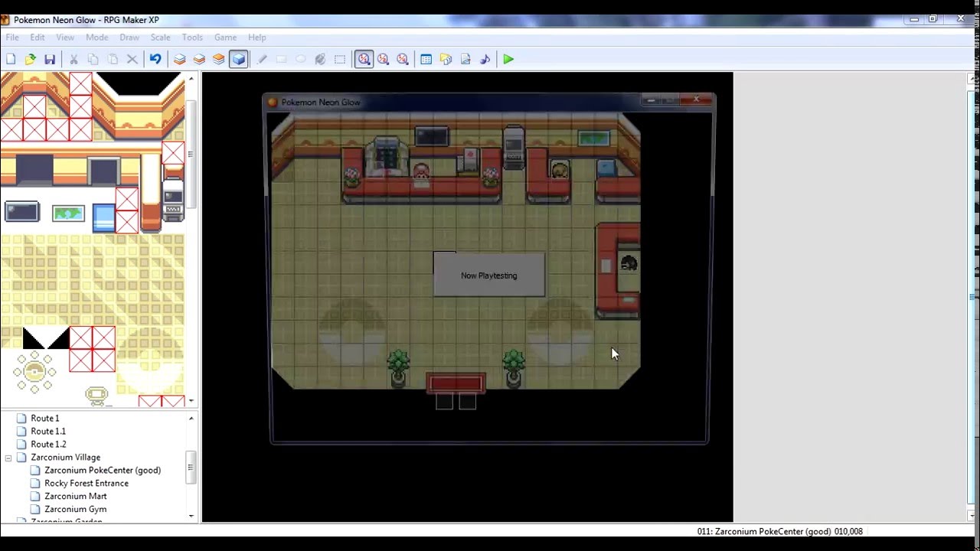Click the tileset palette scroll-down arrow

[x=191, y=401]
